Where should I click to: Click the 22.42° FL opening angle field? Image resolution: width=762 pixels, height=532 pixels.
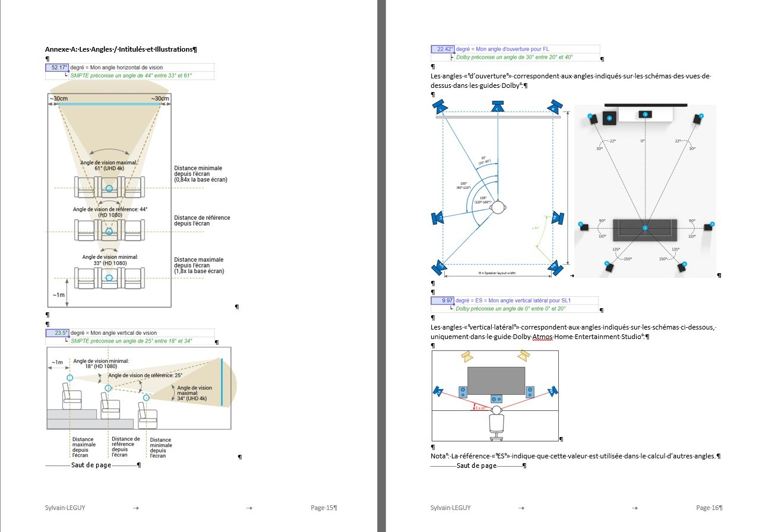coord(442,49)
